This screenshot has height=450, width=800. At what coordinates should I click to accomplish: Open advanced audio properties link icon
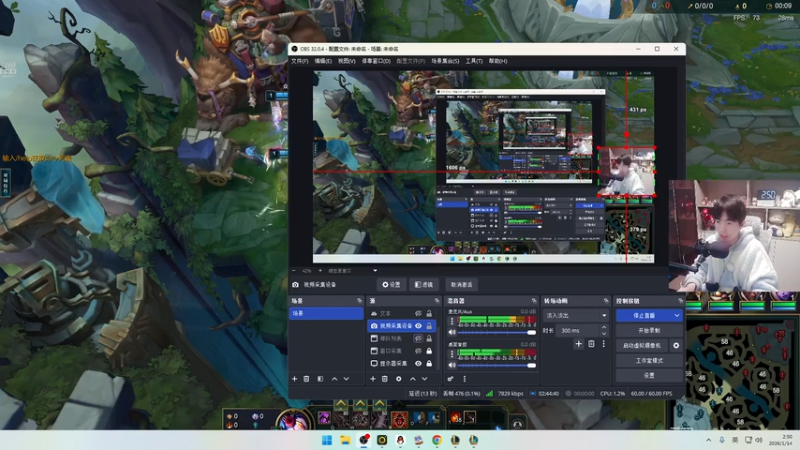pos(451,379)
